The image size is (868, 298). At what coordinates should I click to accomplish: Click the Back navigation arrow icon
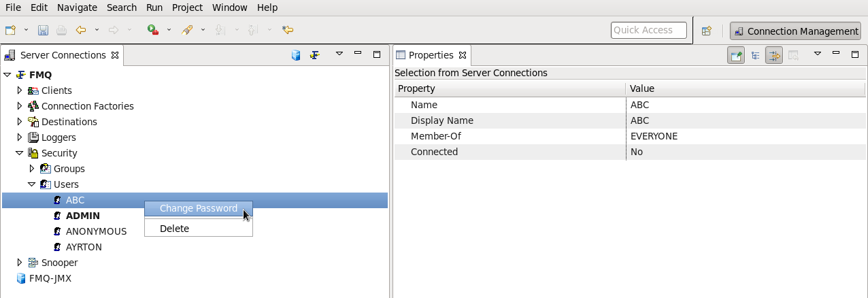click(x=81, y=30)
